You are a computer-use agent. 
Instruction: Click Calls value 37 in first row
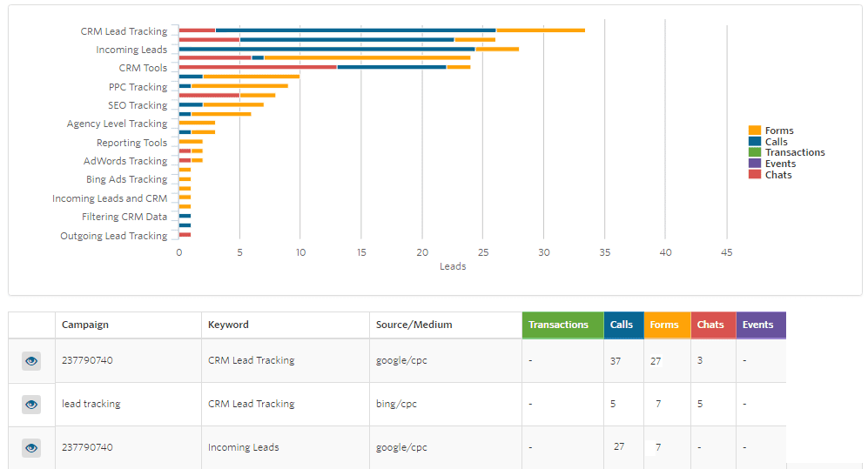coord(616,360)
